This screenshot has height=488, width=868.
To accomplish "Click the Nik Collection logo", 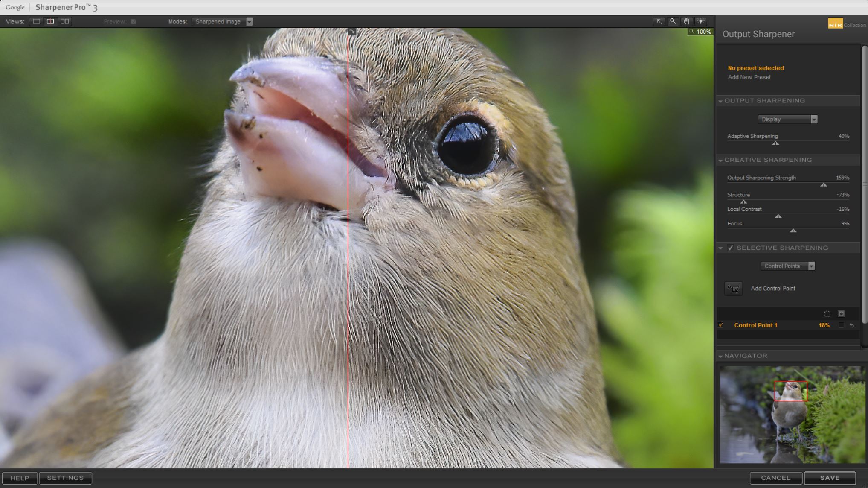I will [x=847, y=24].
